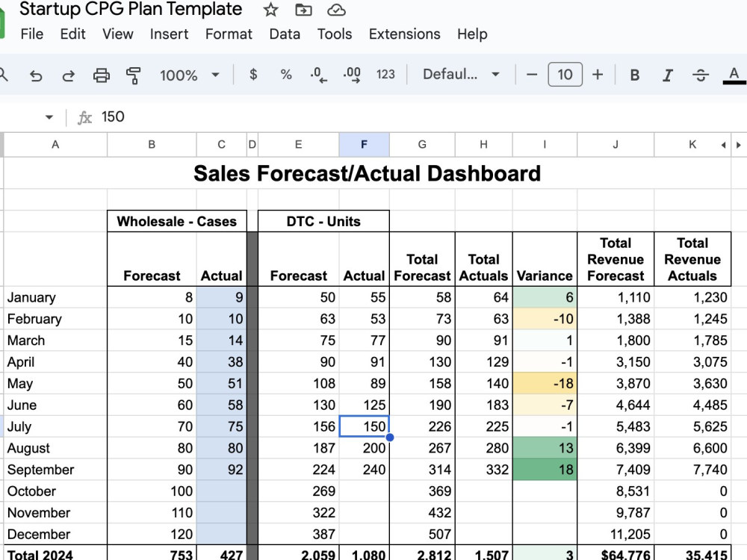Select column J header
This screenshot has width=747, height=560.
click(616, 145)
